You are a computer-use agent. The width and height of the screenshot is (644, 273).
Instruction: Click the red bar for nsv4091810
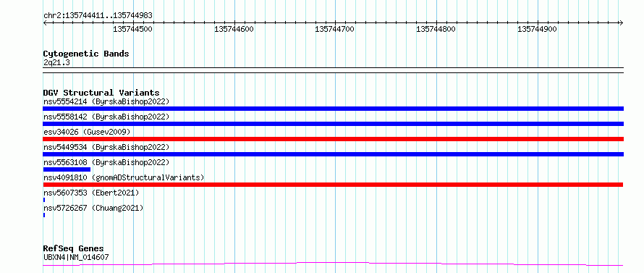(x=333, y=185)
